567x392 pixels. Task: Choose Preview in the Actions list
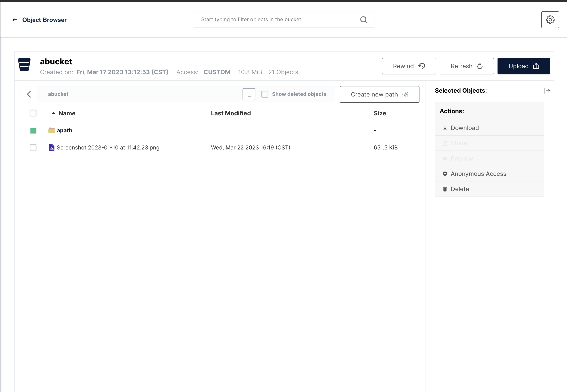point(489,158)
